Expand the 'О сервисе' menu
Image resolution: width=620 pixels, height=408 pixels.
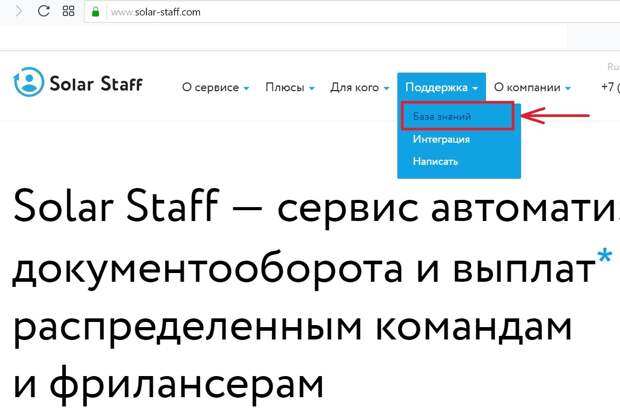(x=215, y=87)
